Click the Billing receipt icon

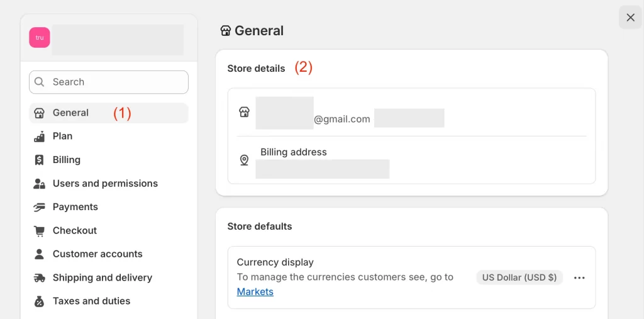pos(39,160)
